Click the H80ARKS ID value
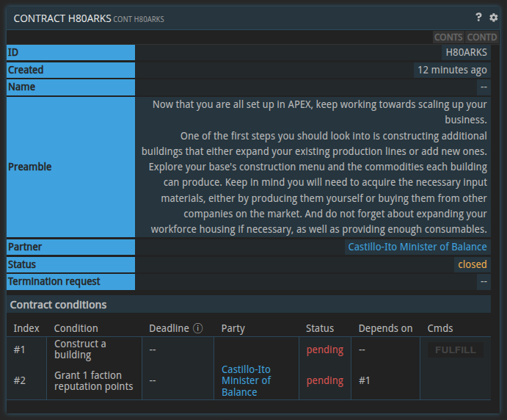 466,52
